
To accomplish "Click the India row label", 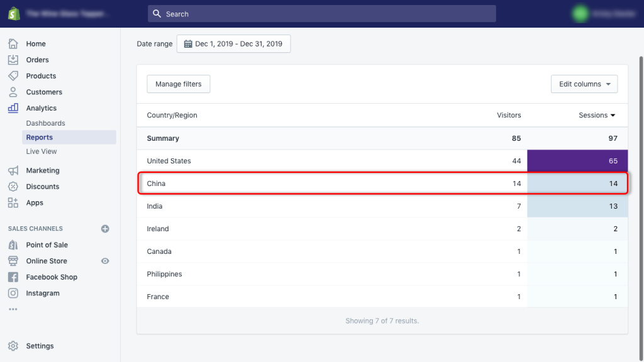I will (x=155, y=206).
